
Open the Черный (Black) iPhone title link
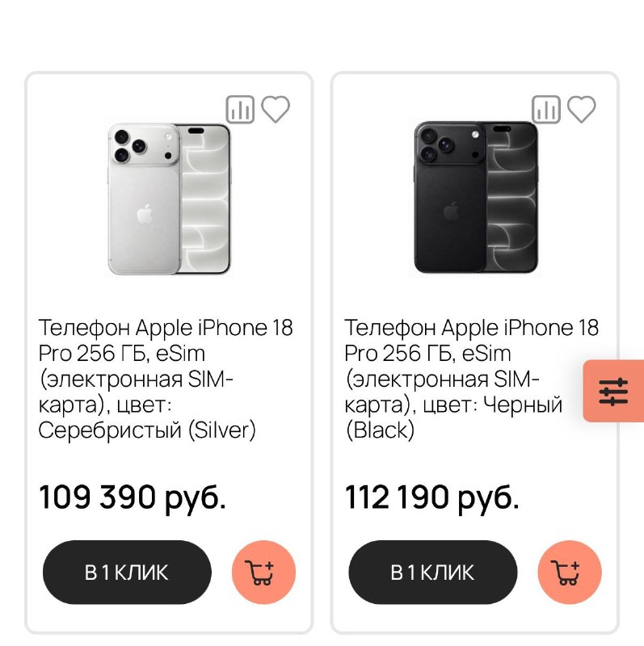coord(472,379)
